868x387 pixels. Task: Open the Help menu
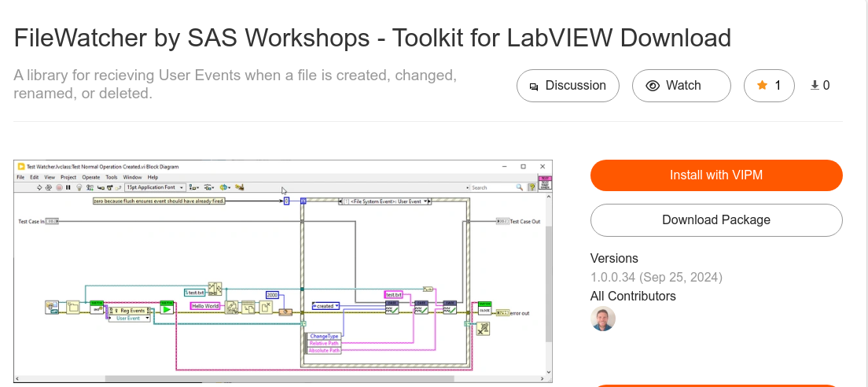pyautogui.click(x=153, y=177)
